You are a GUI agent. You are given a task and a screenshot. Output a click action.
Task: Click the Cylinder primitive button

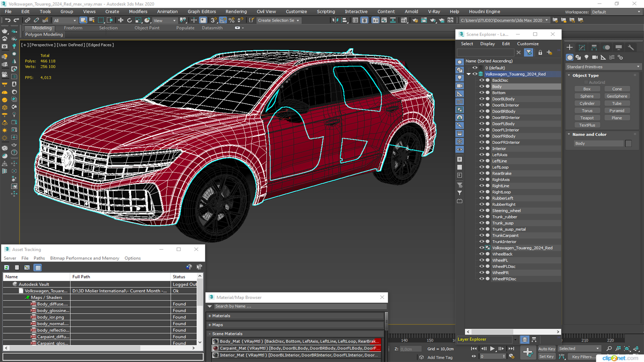587,104
